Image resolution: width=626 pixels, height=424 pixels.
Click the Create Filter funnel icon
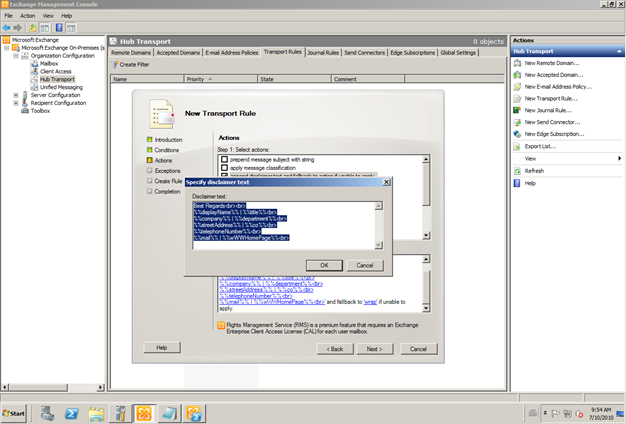(x=115, y=65)
